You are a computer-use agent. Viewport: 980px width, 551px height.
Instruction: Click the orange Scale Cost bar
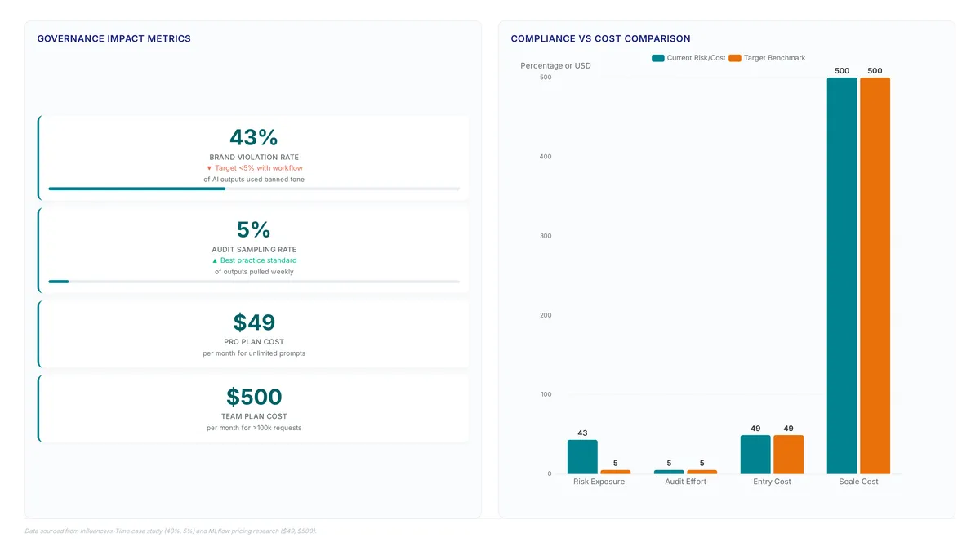875,276
